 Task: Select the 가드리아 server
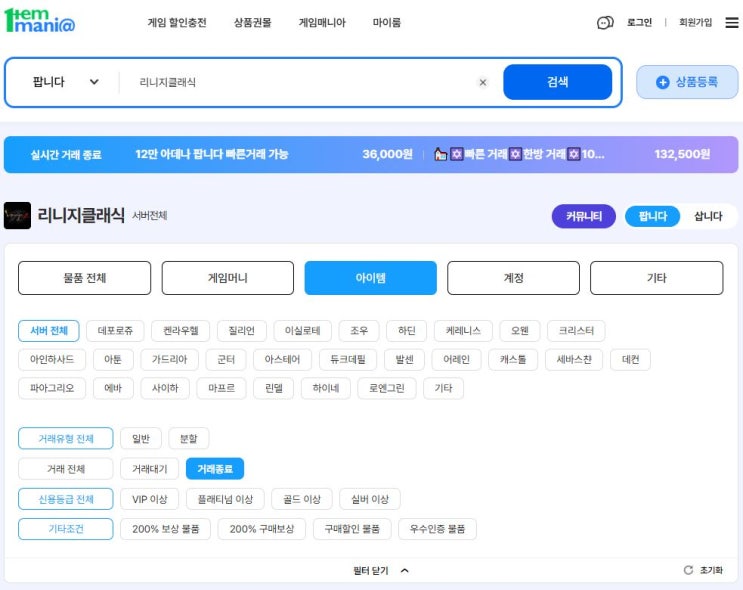(x=169, y=360)
